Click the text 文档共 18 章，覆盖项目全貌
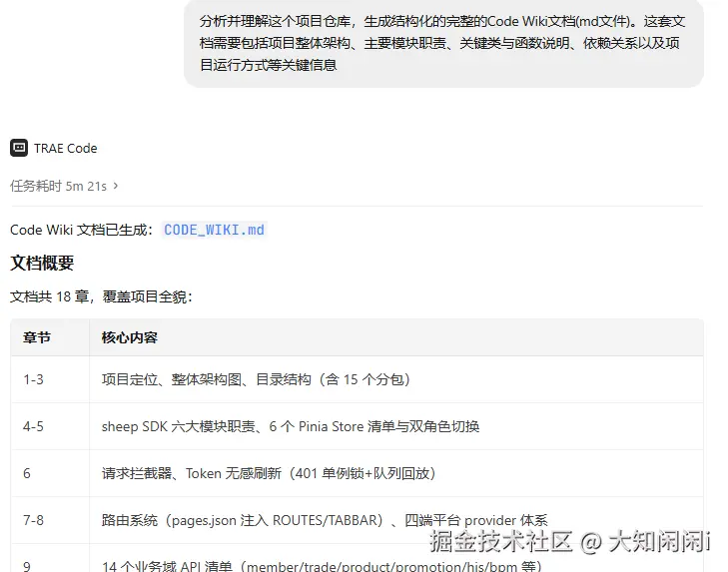 coord(101,296)
